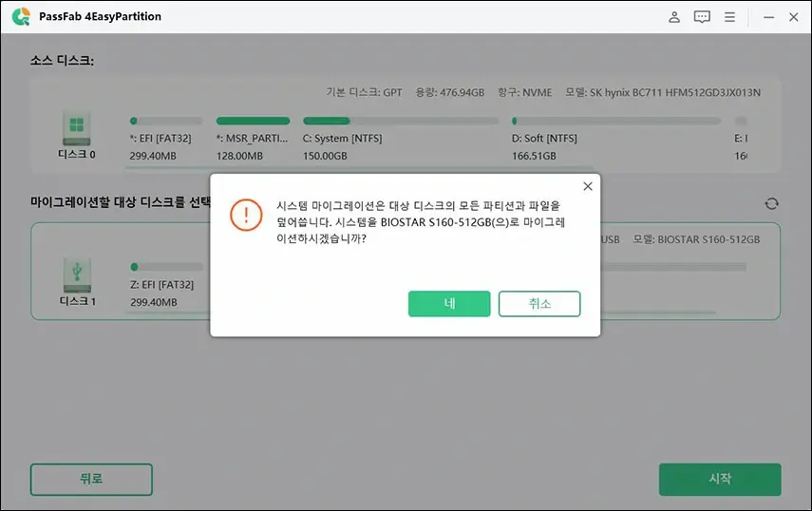Click the MSR partition usage bar
Screen dimensions: 812x511
coord(253,122)
